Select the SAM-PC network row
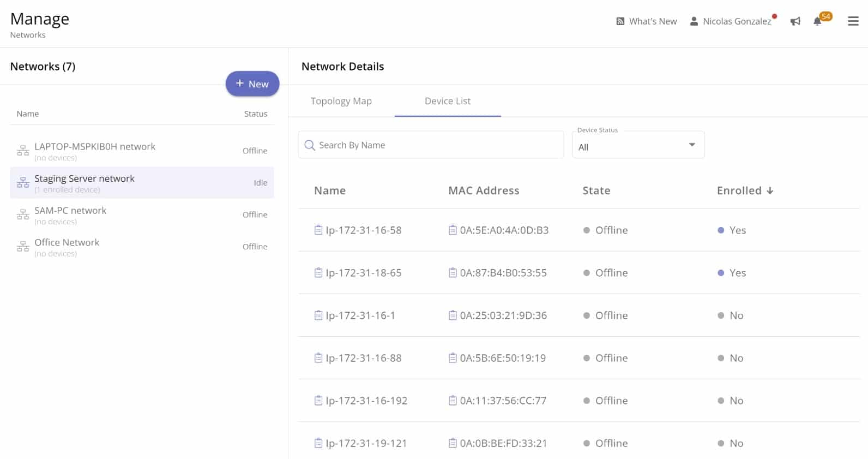The height and width of the screenshot is (459, 868). tap(142, 214)
